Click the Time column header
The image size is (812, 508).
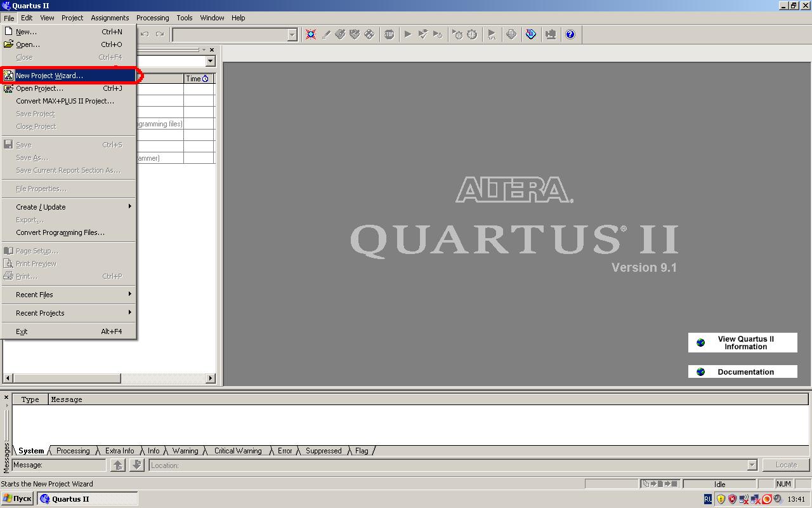click(199, 79)
